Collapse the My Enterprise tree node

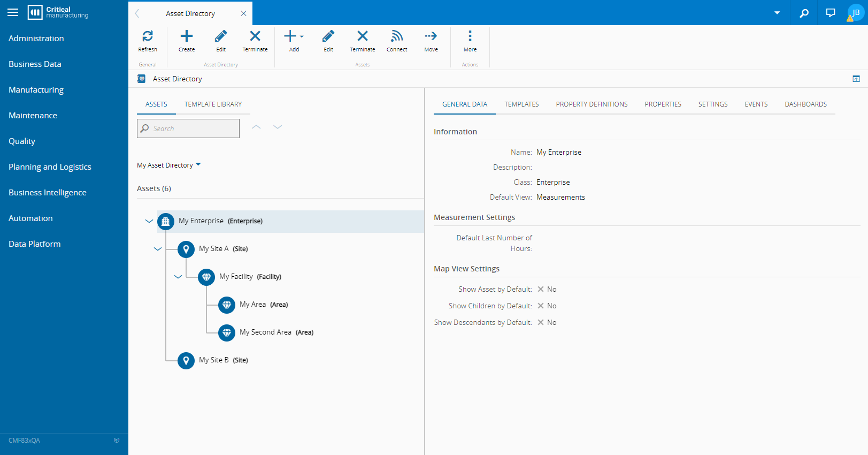[149, 221]
